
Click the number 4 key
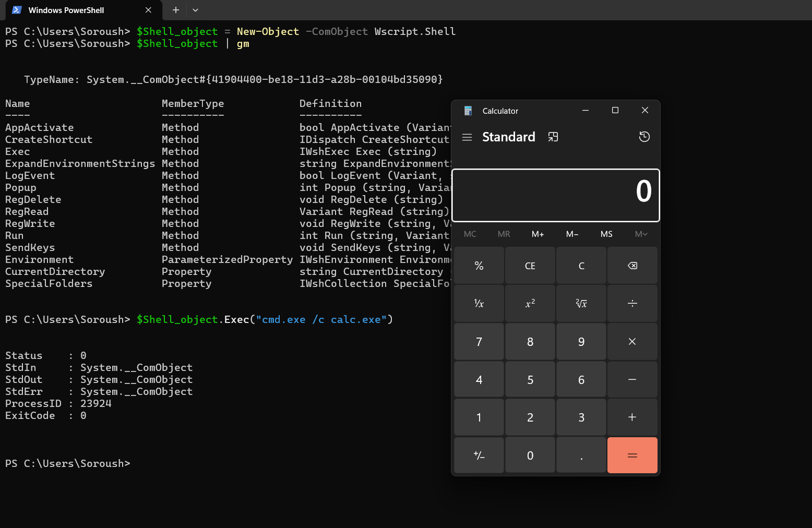(x=479, y=380)
